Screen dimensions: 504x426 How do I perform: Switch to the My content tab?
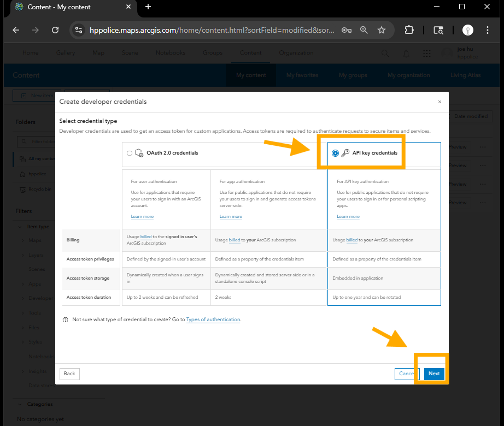coord(251,75)
